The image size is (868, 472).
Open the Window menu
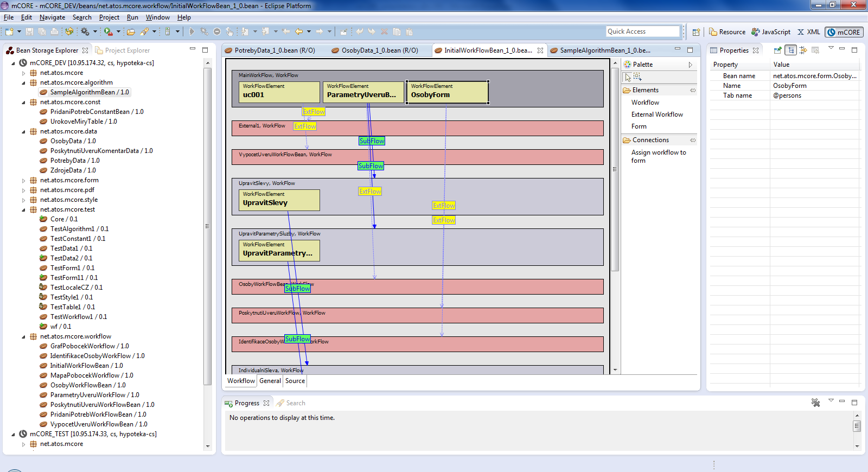pyautogui.click(x=158, y=17)
